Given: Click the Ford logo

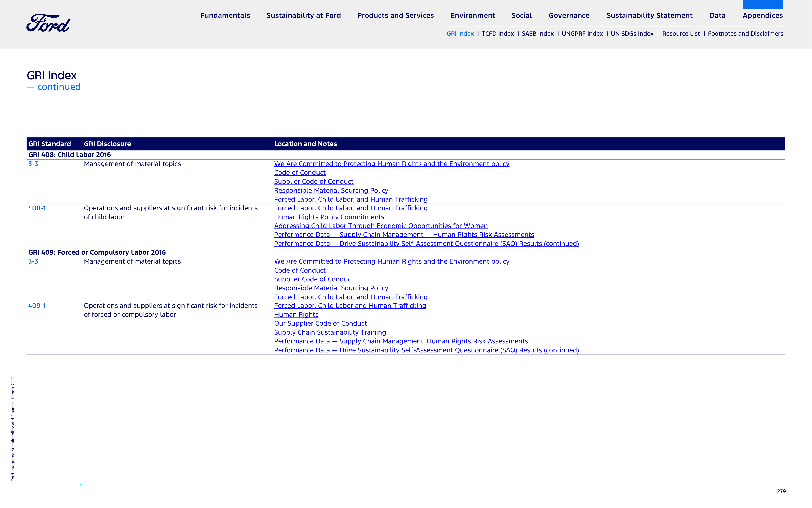Looking at the screenshot, I should coord(48,23).
